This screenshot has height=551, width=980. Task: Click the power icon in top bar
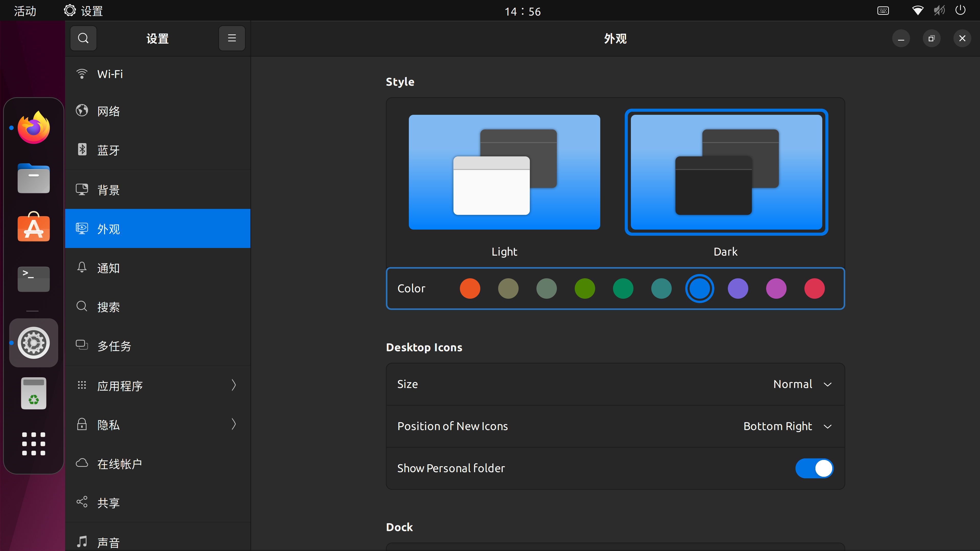point(960,10)
